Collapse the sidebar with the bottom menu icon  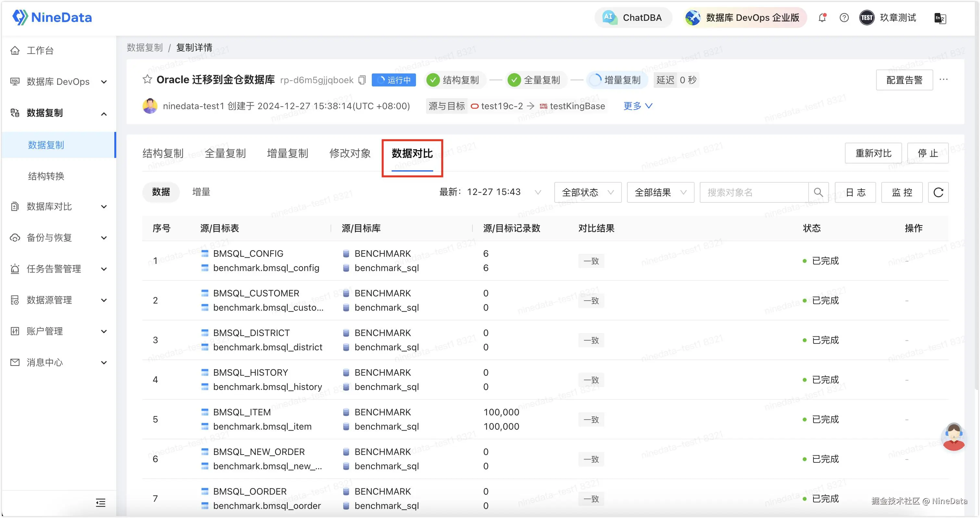click(x=100, y=503)
